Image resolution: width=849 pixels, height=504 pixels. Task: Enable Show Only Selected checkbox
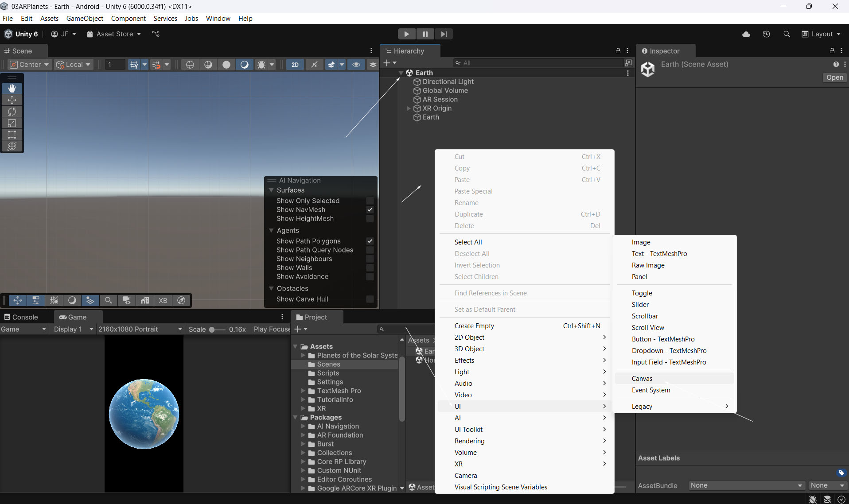tap(370, 201)
